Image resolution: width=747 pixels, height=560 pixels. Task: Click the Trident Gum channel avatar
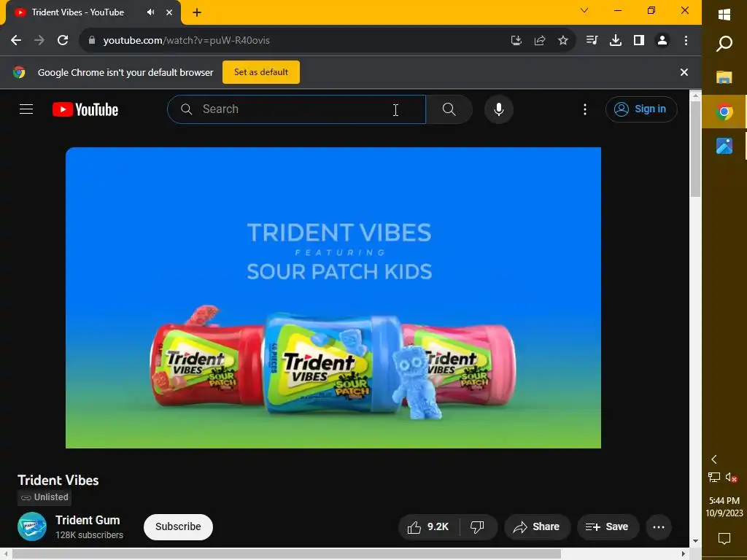click(x=32, y=526)
